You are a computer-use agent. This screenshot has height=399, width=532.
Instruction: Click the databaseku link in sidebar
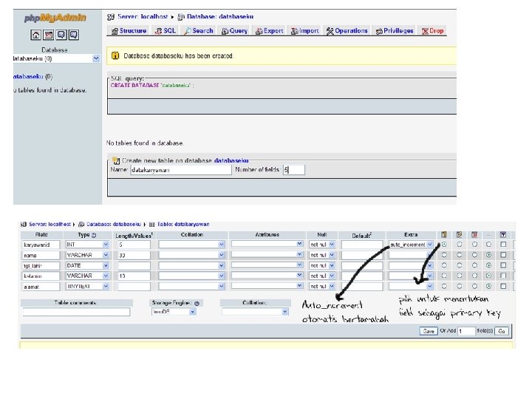tap(28, 77)
